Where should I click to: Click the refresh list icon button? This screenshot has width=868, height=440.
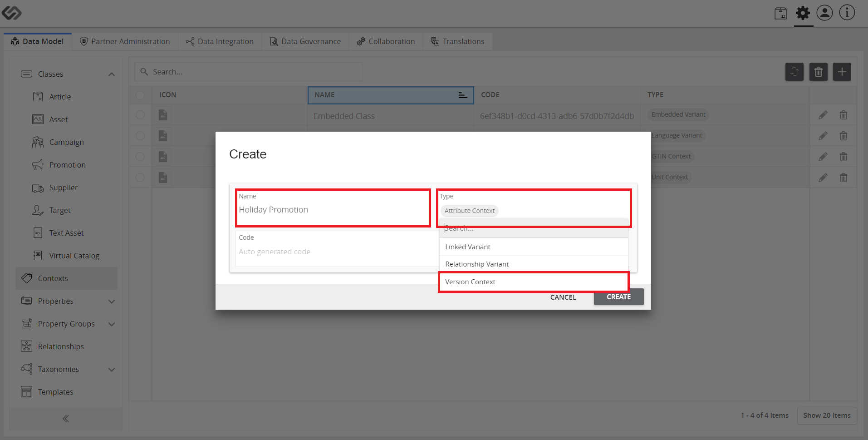pos(794,72)
